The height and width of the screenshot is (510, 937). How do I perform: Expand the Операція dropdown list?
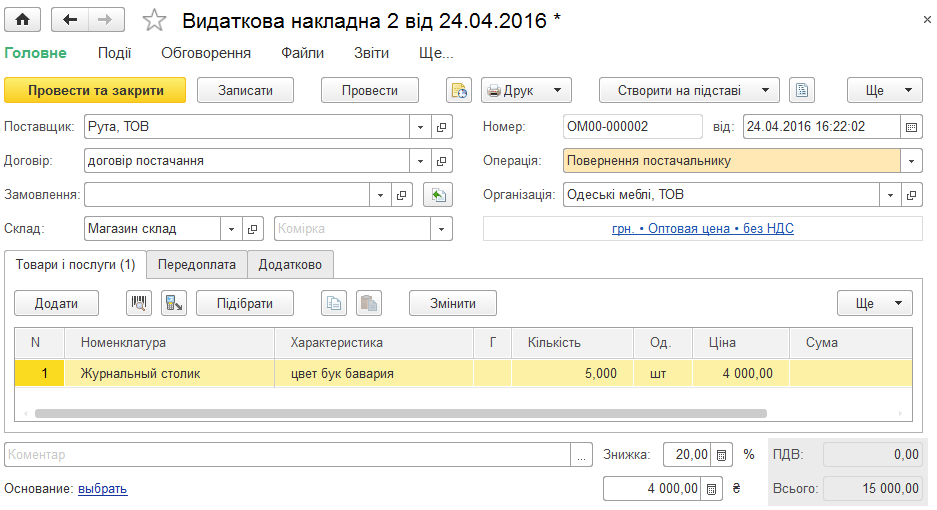911,161
